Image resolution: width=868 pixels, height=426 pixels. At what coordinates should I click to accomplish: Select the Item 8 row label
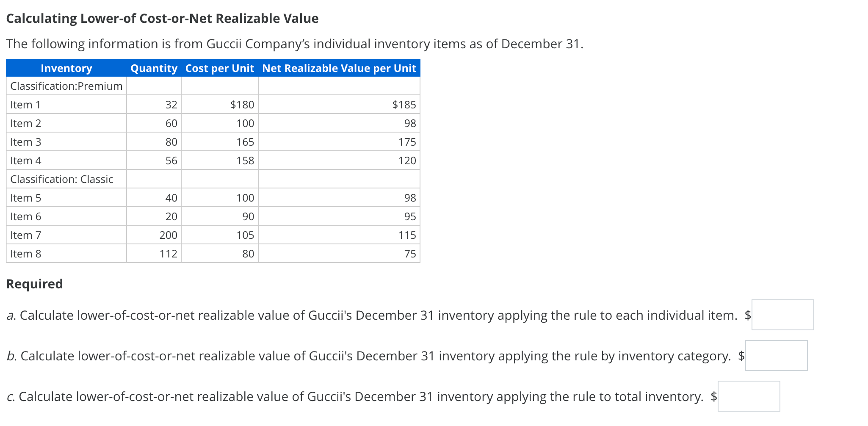pyautogui.click(x=25, y=254)
